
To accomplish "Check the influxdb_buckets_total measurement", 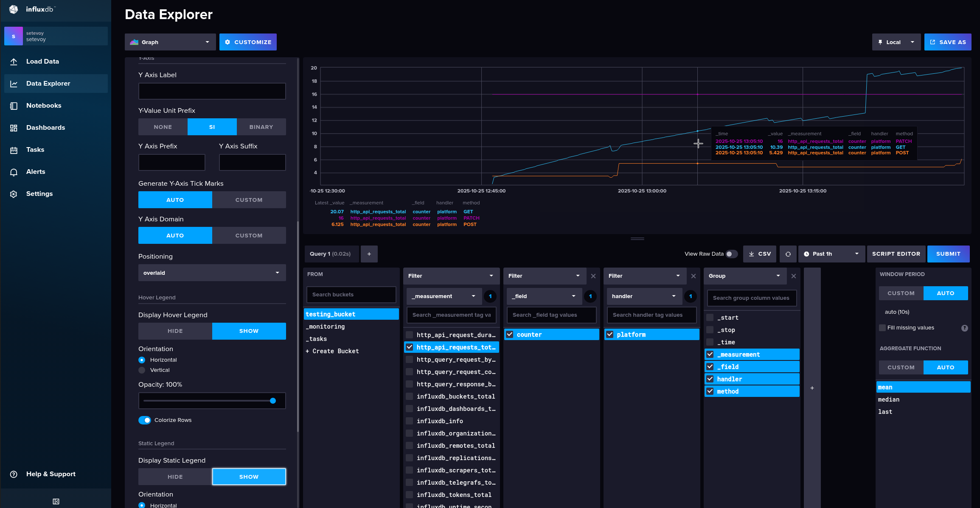I will tap(410, 396).
